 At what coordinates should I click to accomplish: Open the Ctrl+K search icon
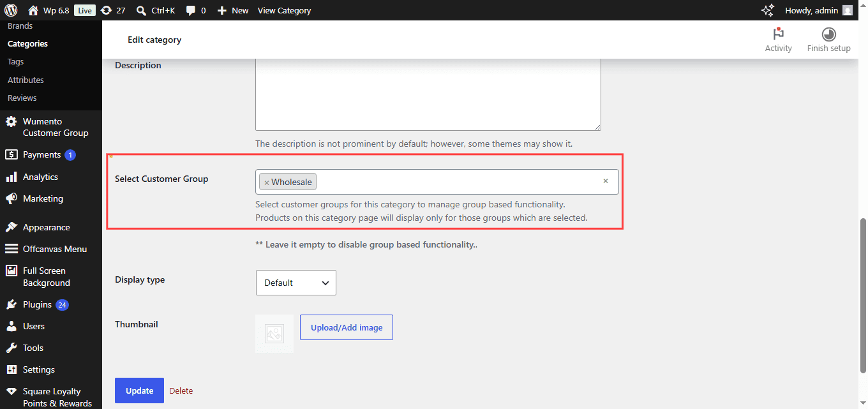(x=142, y=10)
